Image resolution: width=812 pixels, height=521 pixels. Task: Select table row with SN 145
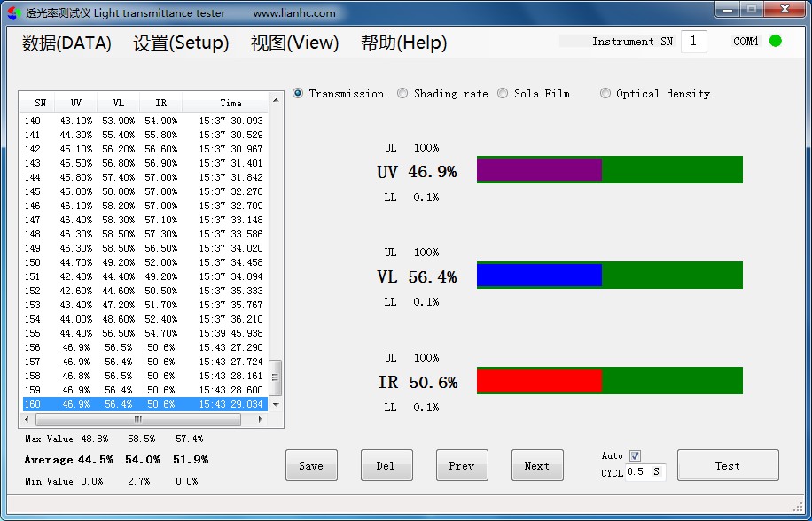pyautogui.click(x=144, y=191)
